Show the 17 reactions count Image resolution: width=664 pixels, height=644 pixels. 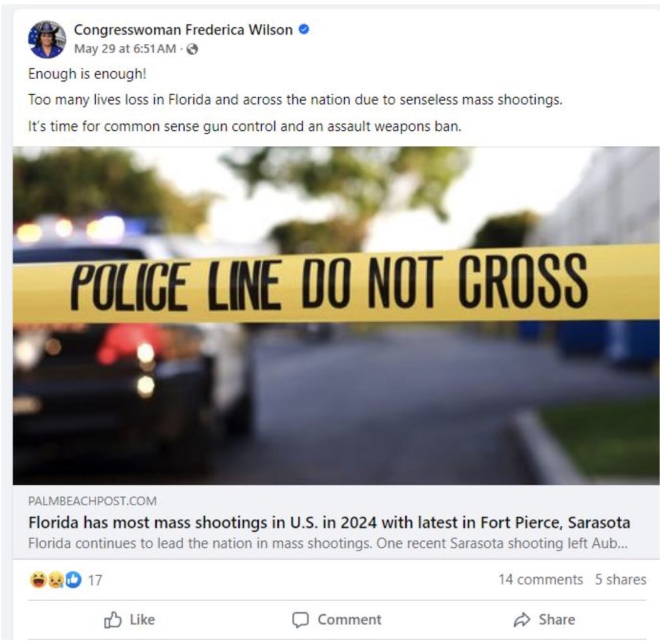coord(95,580)
